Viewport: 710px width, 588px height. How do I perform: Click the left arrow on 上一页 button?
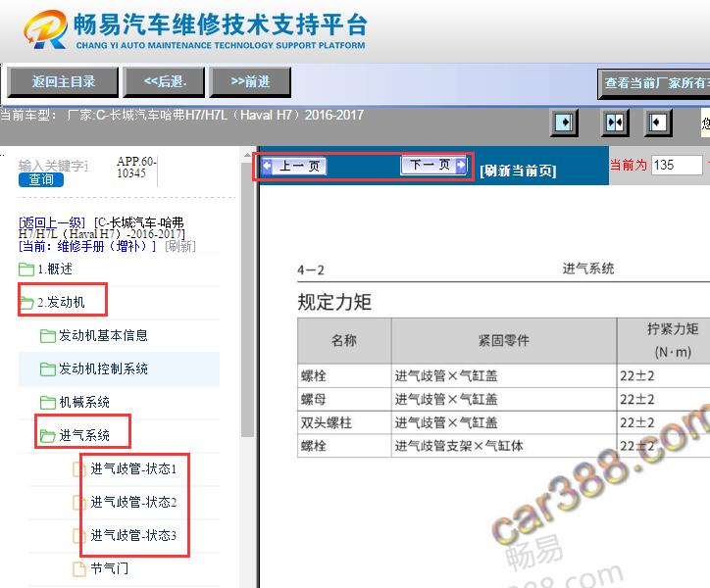(267, 166)
